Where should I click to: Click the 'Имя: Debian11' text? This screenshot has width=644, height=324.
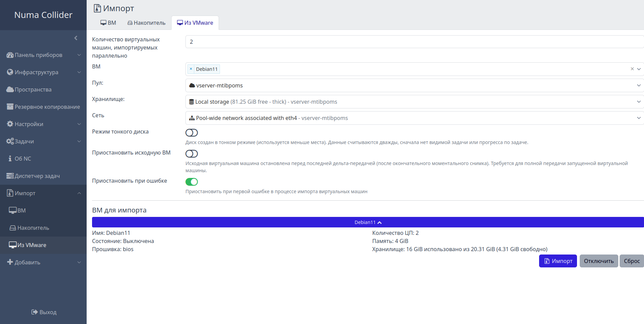pyautogui.click(x=111, y=233)
